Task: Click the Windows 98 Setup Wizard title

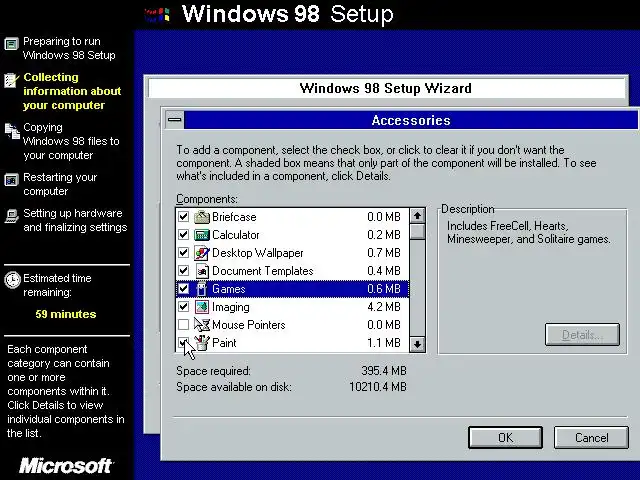Action: click(x=385, y=88)
